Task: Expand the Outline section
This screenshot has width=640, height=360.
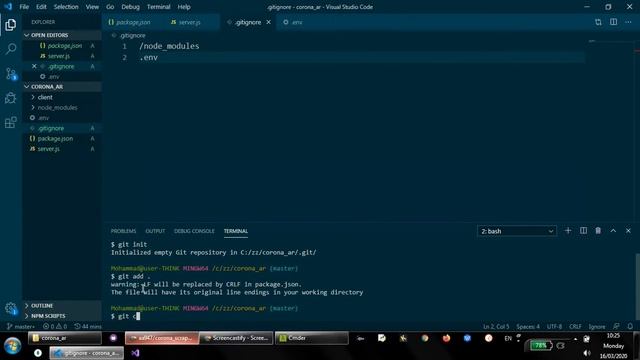Action: coord(62,305)
